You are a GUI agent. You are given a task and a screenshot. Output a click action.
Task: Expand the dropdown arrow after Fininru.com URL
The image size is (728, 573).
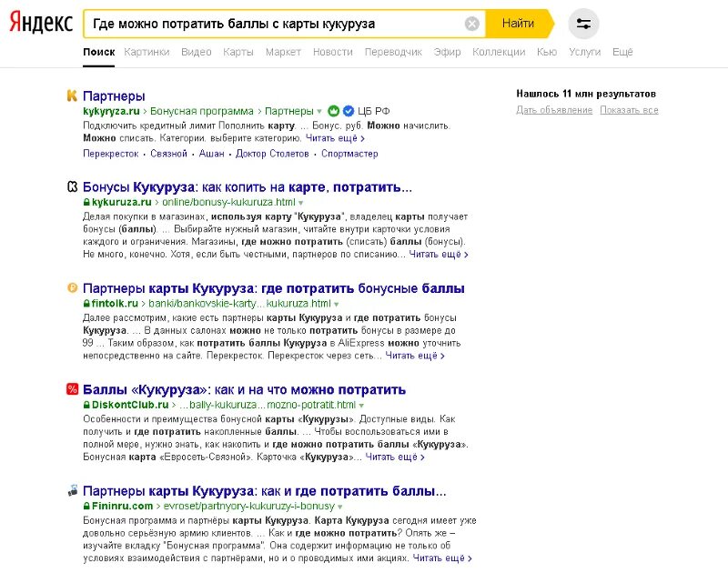pyautogui.click(x=340, y=507)
